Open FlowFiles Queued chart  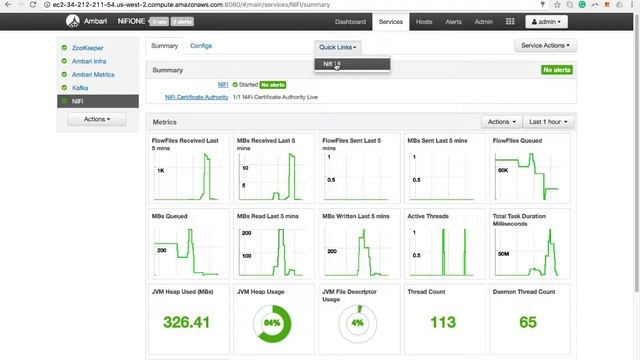click(529, 168)
